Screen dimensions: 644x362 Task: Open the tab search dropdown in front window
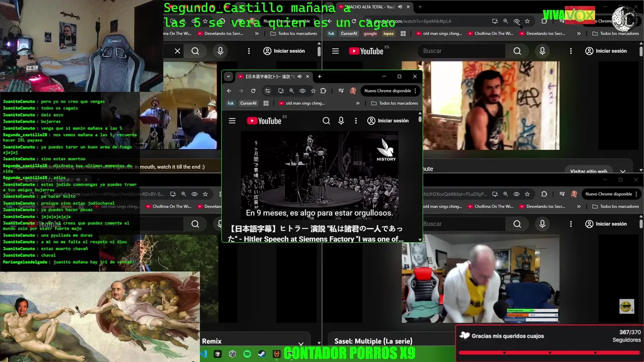228,76
